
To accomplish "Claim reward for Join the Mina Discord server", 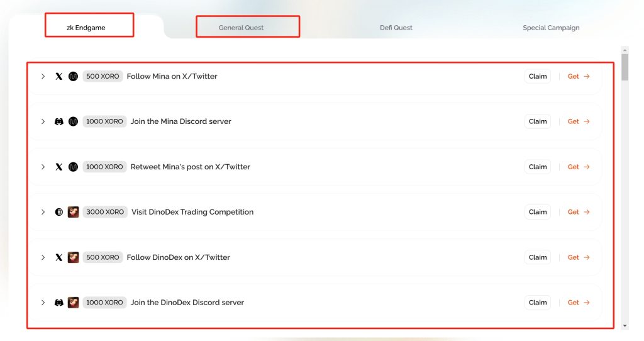I will coord(538,121).
